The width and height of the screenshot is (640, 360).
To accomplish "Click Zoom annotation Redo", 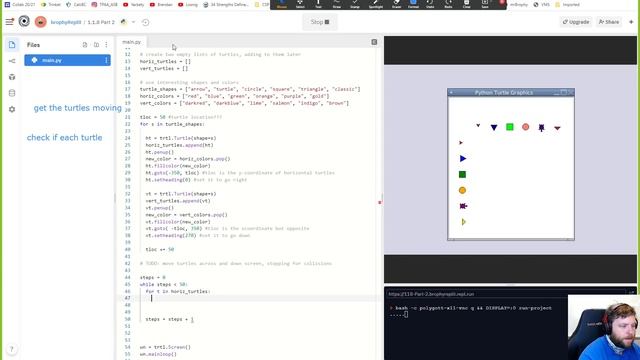I will [x=448, y=4].
